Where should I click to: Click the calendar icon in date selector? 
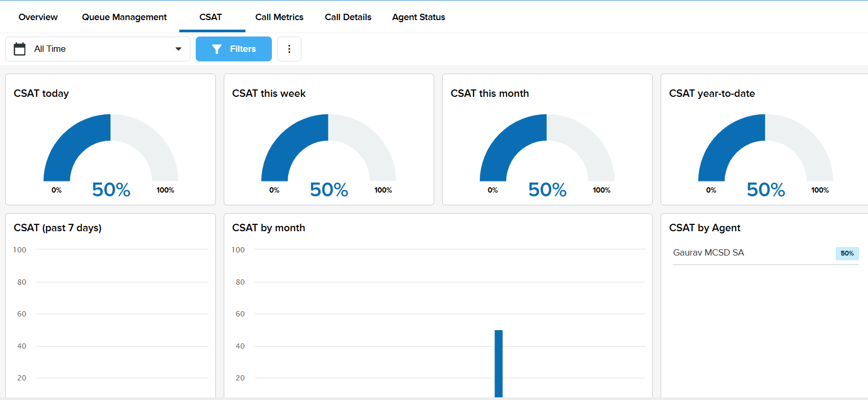pos(20,49)
